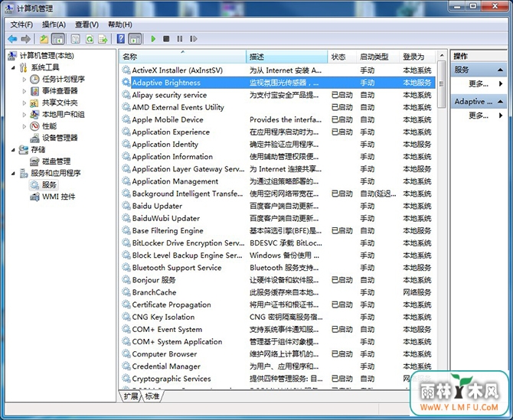Click the gear icon beside Bluetooth Support Service

(126, 267)
